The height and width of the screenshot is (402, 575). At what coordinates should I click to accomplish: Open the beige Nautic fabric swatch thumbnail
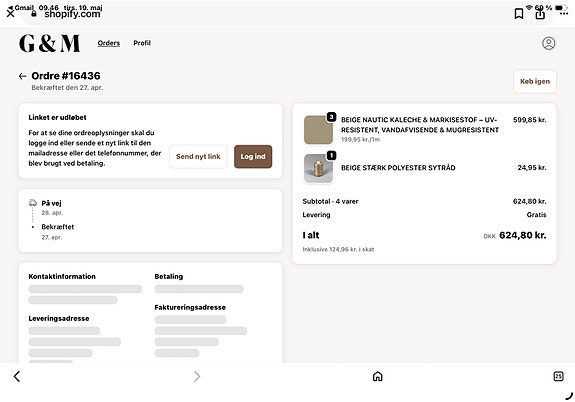pyautogui.click(x=318, y=129)
